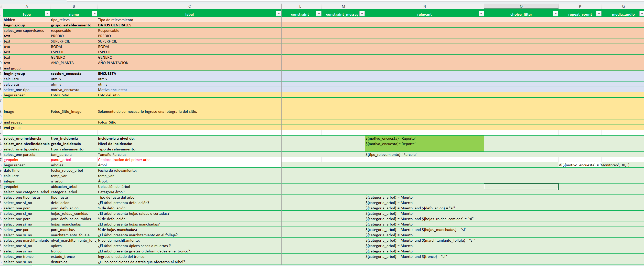Image resolution: width=644 pixels, height=266 pixels.
Task: Select the 'tam_parcela' name cell
Action: point(74,155)
